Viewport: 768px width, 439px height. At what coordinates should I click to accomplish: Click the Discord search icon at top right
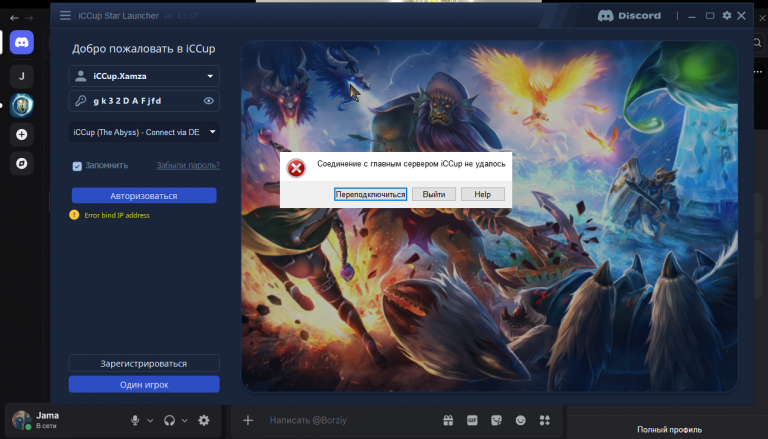pos(757,43)
